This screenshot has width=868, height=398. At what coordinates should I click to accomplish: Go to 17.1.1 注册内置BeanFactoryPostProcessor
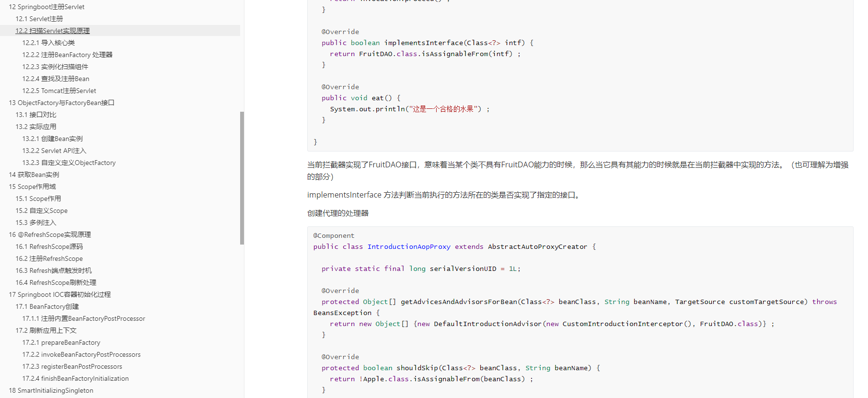tap(83, 318)
